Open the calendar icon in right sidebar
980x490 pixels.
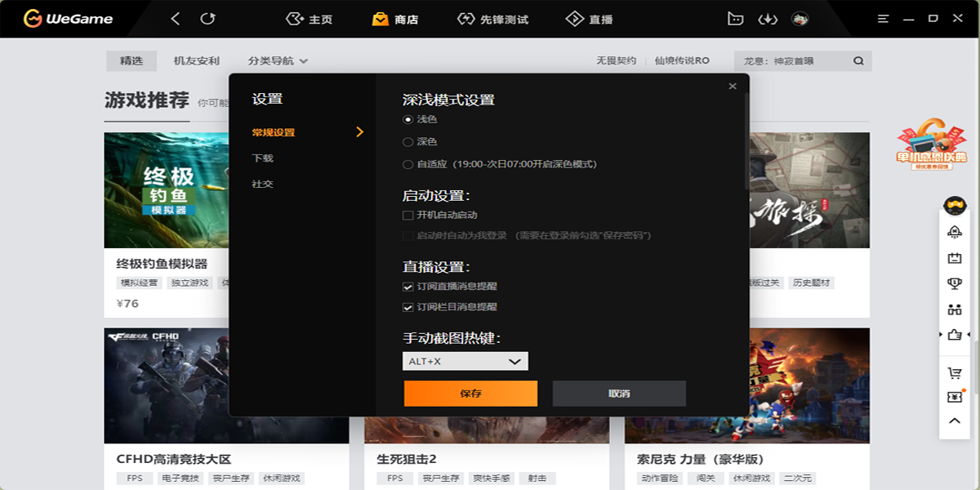point(955,258)
